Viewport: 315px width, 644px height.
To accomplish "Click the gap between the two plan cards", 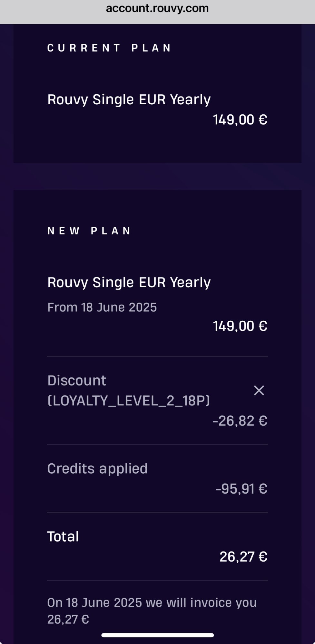I will tap(157, 176).
